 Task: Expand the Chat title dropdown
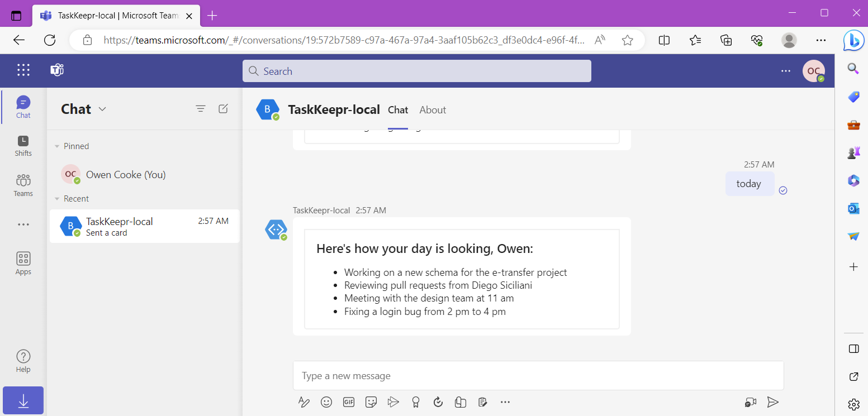[x=102, y=109]
